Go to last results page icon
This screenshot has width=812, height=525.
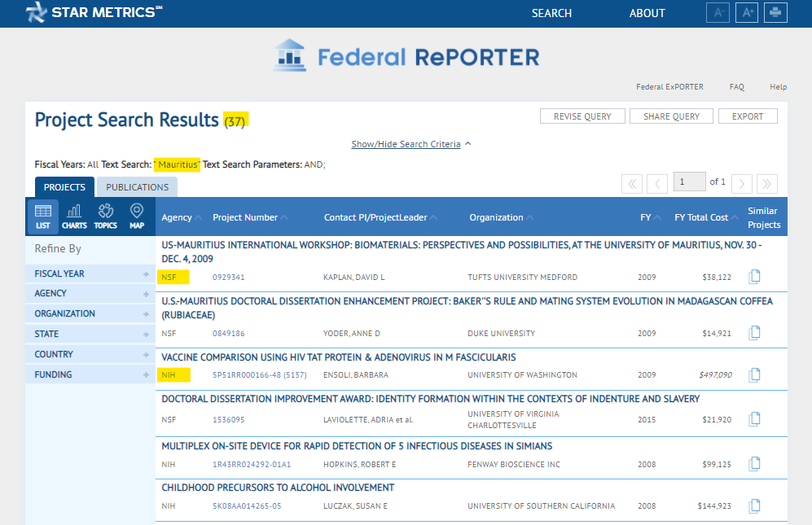pos(767,184)
